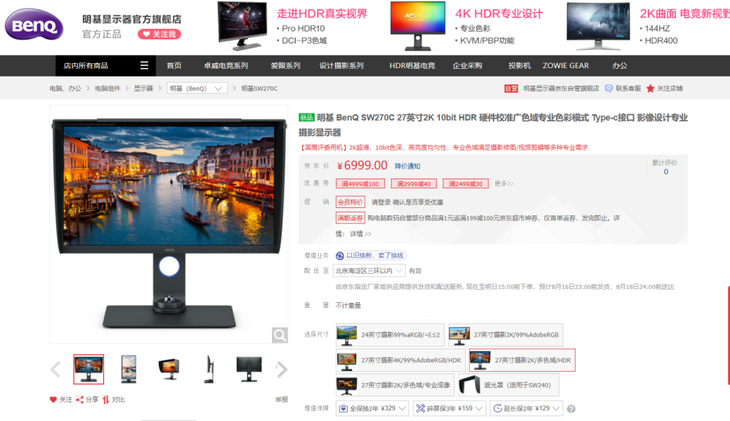Open the 北京海淀区三环以内 delivery address dropdown

[x=369, y=271]
